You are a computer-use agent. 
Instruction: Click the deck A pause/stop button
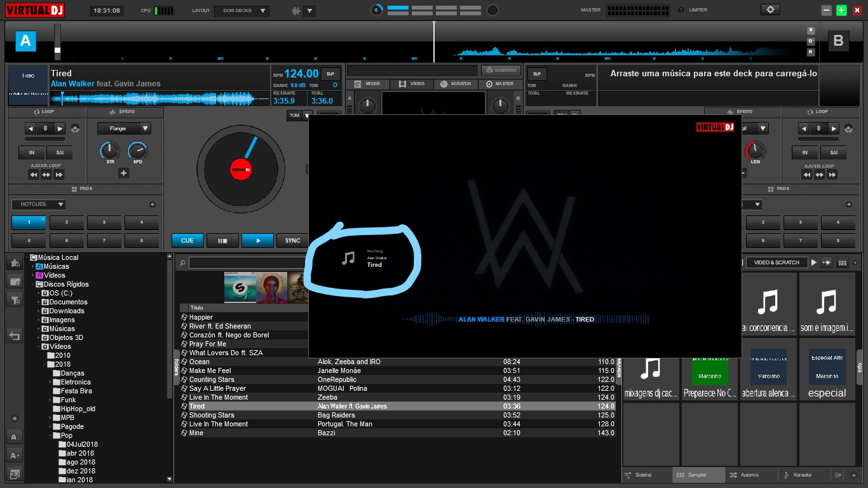[x=222, y=241]
